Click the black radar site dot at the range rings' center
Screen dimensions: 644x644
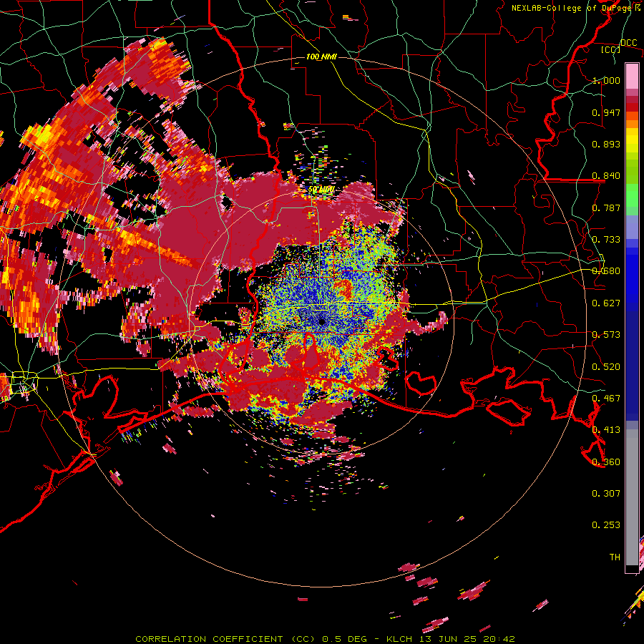(x=321, y=321)
